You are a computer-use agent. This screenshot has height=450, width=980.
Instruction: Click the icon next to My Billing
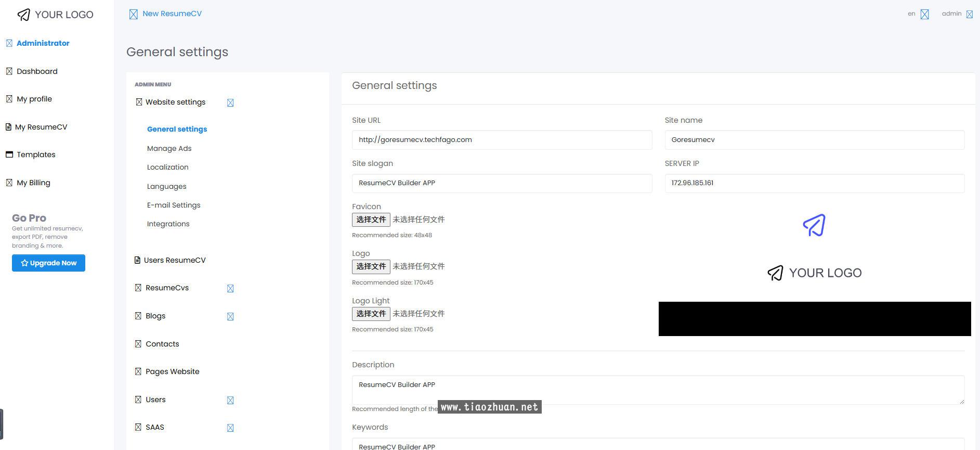(x=9, y=183)
